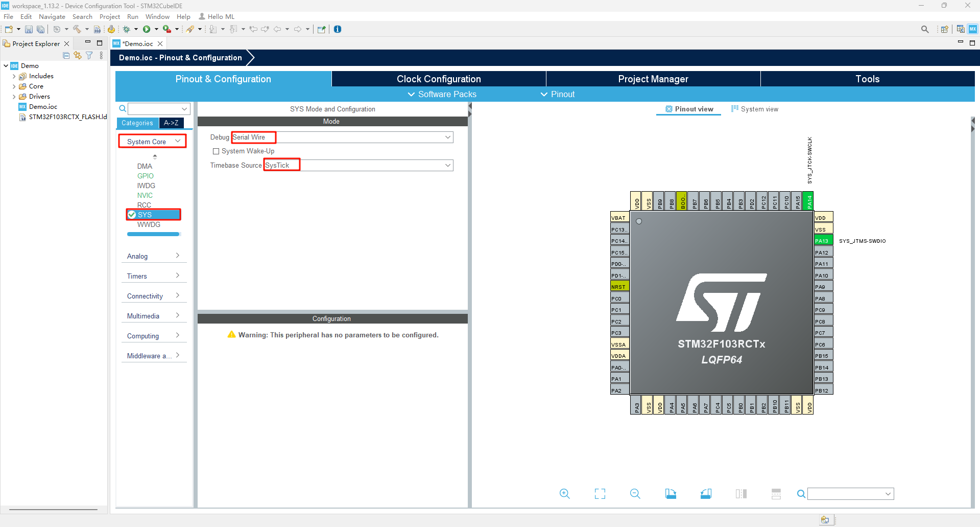
Task: Click the Hello ML account link
Action: (x=217, y=17)
